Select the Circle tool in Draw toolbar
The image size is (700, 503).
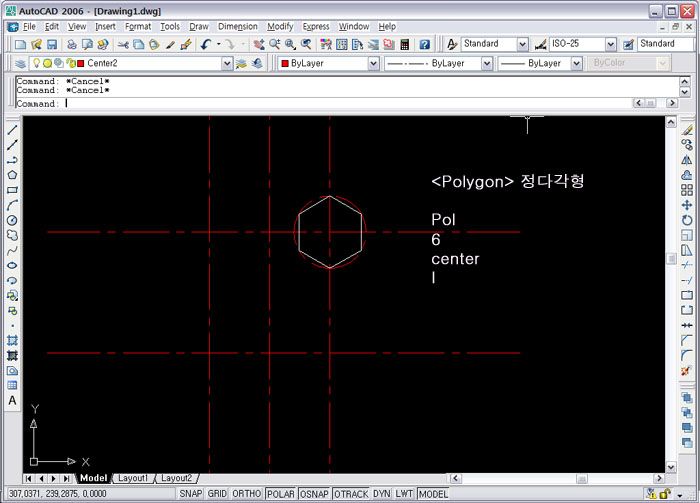[12, 220]
